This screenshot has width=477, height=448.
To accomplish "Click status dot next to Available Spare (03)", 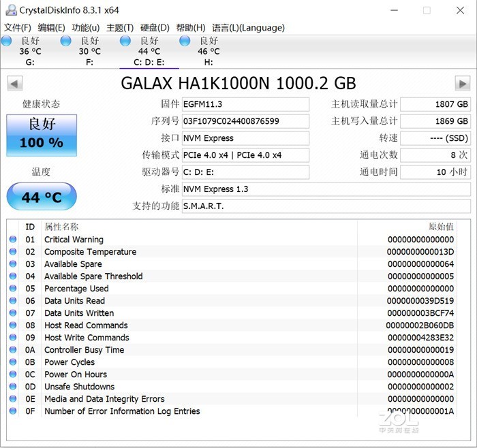I will pos(13,263).
